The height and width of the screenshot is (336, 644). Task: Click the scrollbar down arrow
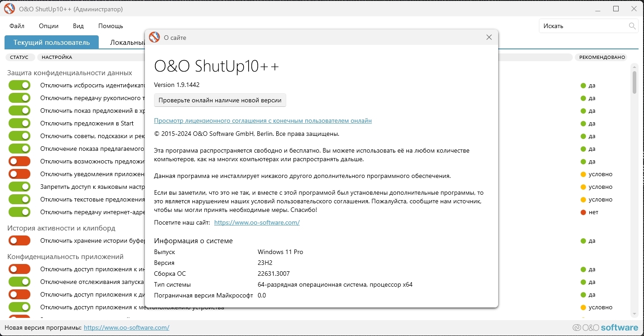coord(634,314)
